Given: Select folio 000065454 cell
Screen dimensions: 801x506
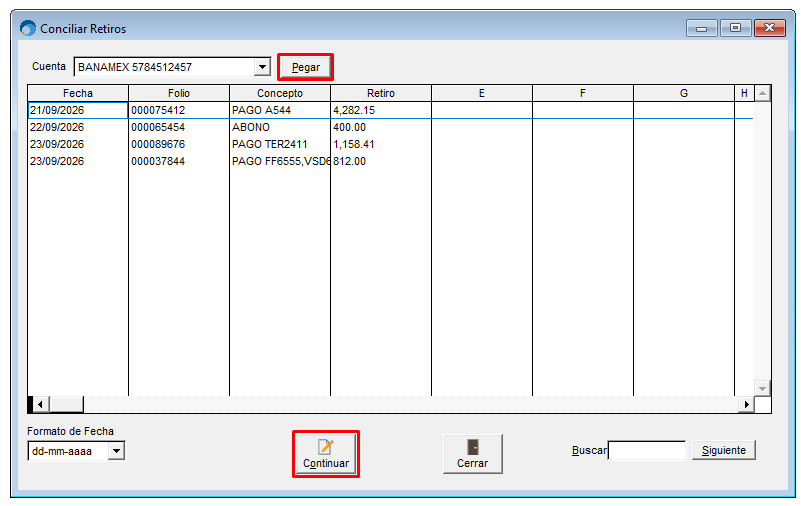Looking at the screenshot, I should [179, 127].
